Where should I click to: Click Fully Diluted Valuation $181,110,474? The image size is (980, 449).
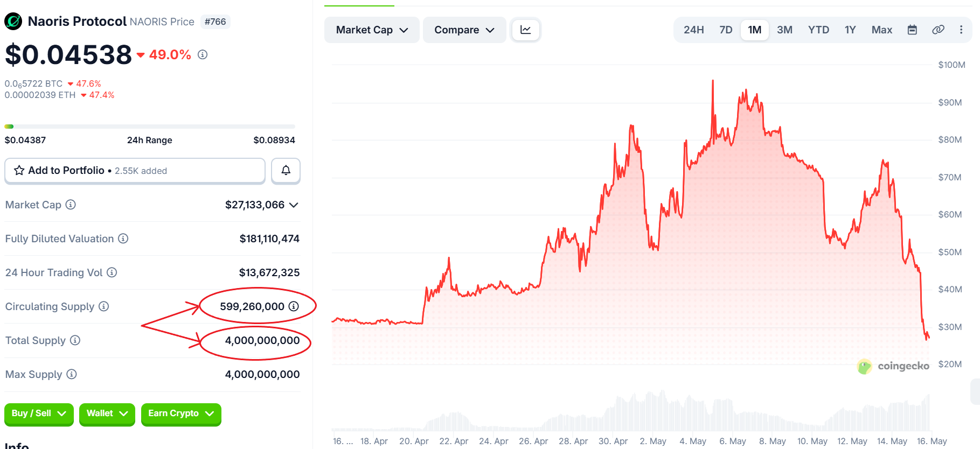(x=269, y=238)
